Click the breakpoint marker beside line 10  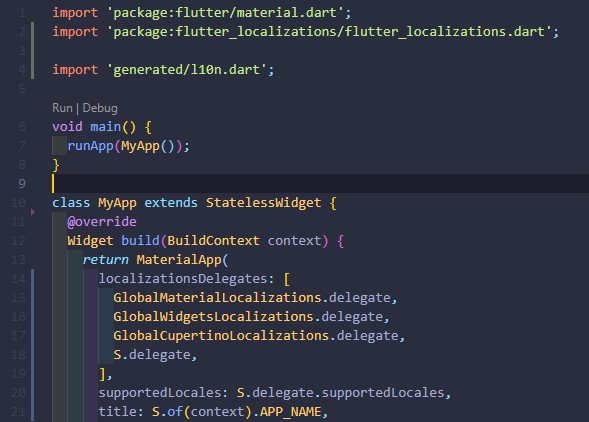(33, 212)
